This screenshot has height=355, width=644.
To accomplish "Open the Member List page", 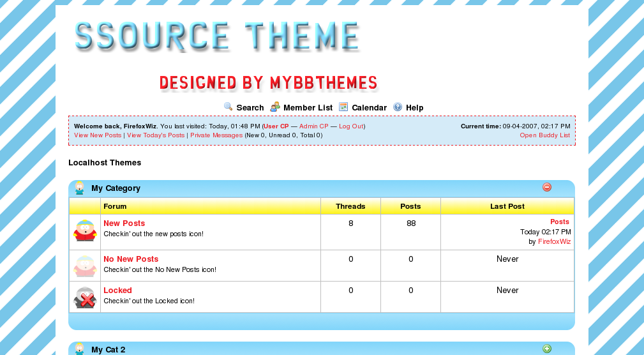I will pos(308,108).
